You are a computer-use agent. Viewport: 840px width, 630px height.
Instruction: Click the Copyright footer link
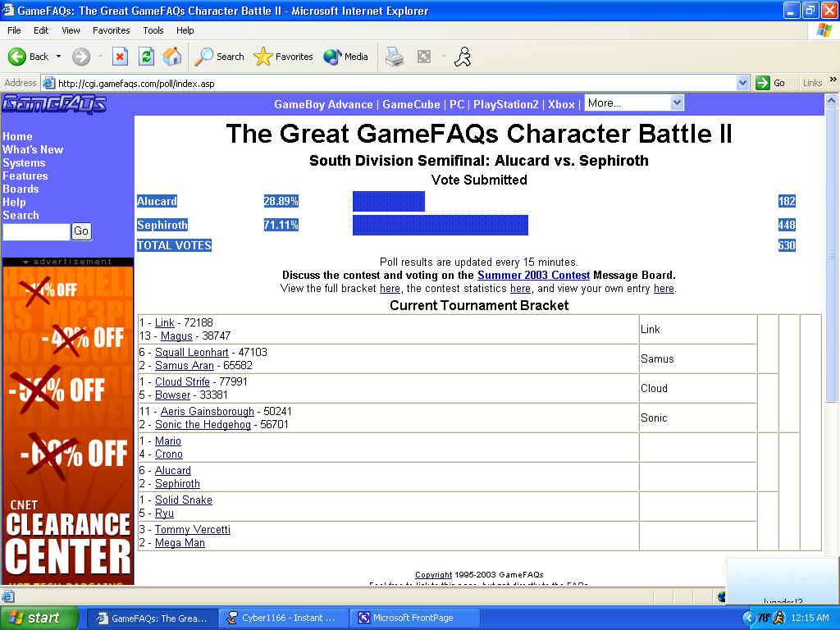[x=433, y=574]
